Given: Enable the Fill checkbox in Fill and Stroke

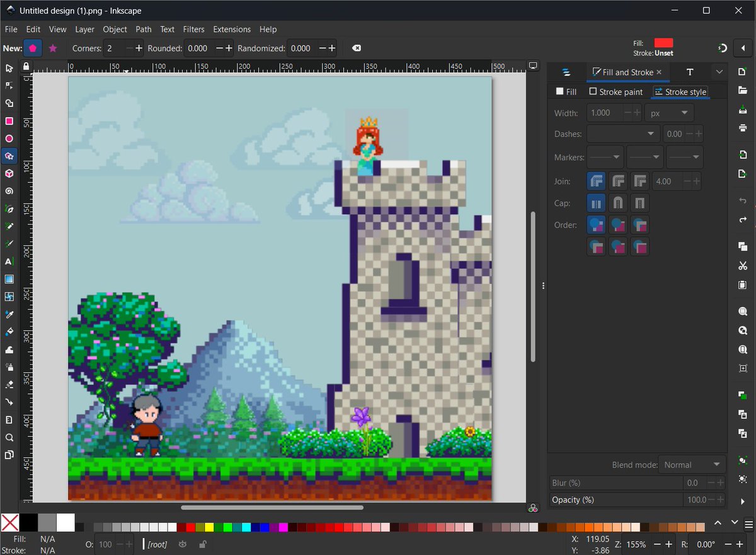Looking at the screenshot, I should tap(559, 91).
